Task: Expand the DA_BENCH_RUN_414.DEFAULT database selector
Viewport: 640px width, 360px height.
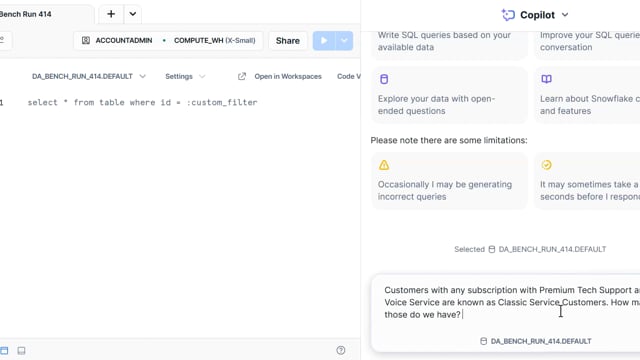Action: coord(89,76)
